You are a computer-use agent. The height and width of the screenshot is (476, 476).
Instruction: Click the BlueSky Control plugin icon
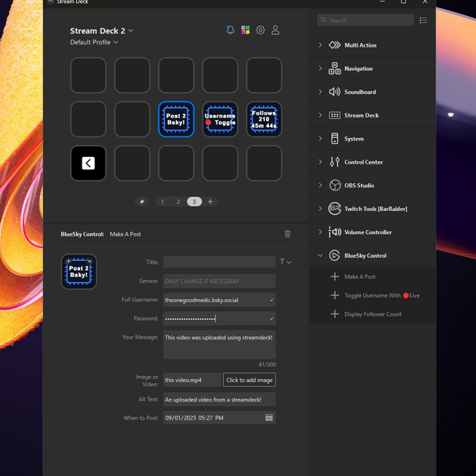pyautogui.click(x=335, y=255)
